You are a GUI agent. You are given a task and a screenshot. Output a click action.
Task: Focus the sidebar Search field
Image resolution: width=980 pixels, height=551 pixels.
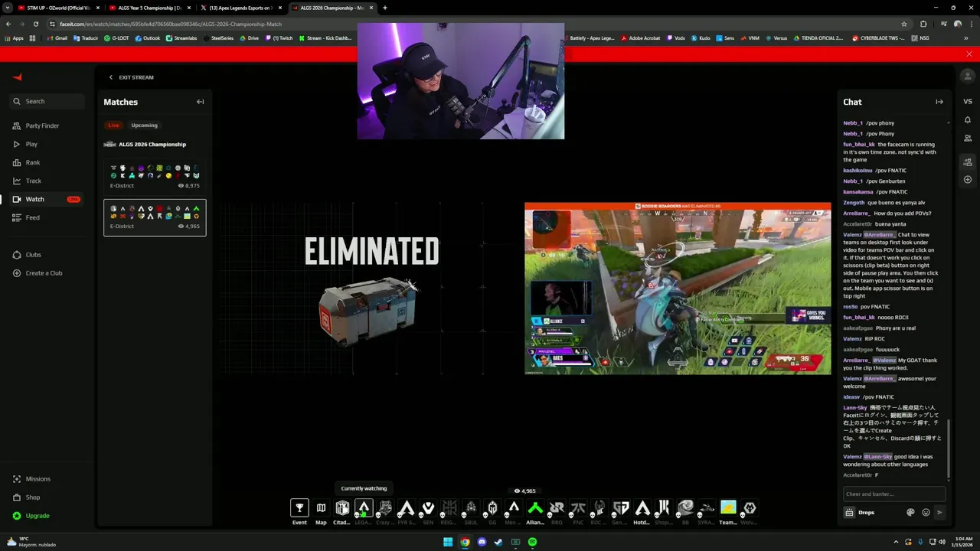[47, 101]
